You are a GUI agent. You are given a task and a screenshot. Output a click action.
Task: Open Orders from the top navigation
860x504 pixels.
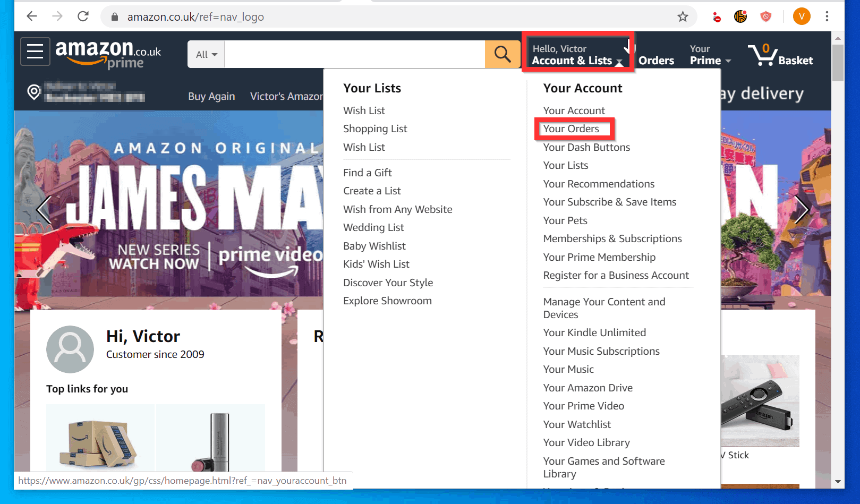657,60
